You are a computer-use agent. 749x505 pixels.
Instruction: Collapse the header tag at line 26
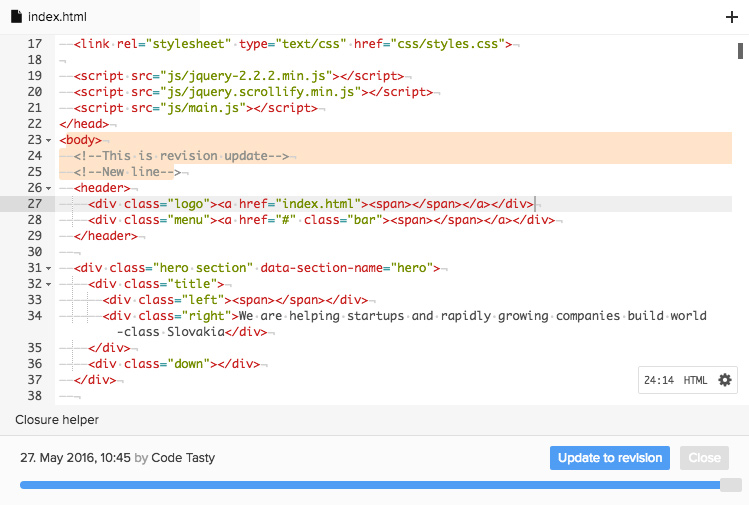tap(48, 188)
